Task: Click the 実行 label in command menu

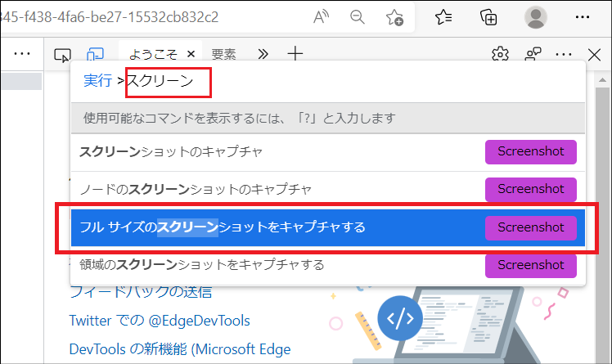Action: click(97, 81)
